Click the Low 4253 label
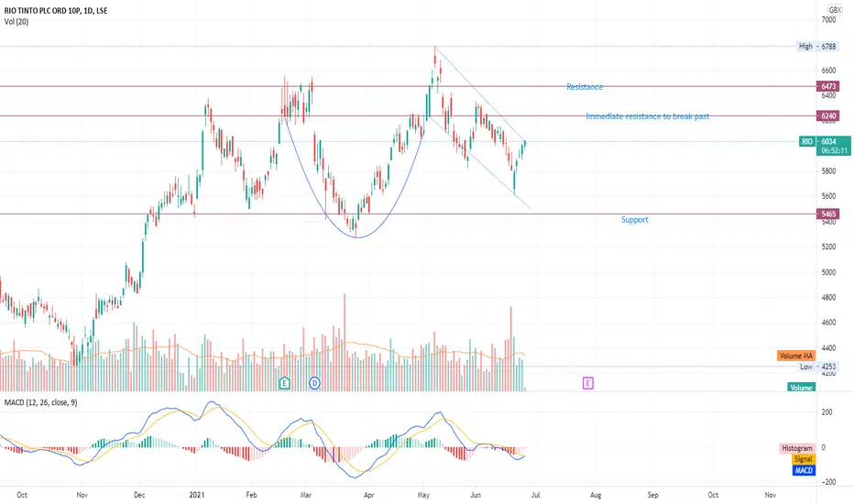The height and width of the screenshot is (504, 854). pos(817,367)
